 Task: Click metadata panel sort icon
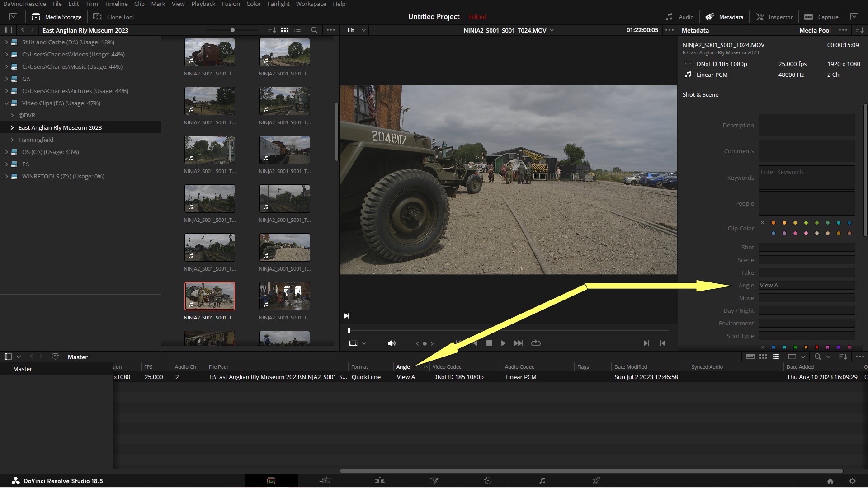point(860,30)
